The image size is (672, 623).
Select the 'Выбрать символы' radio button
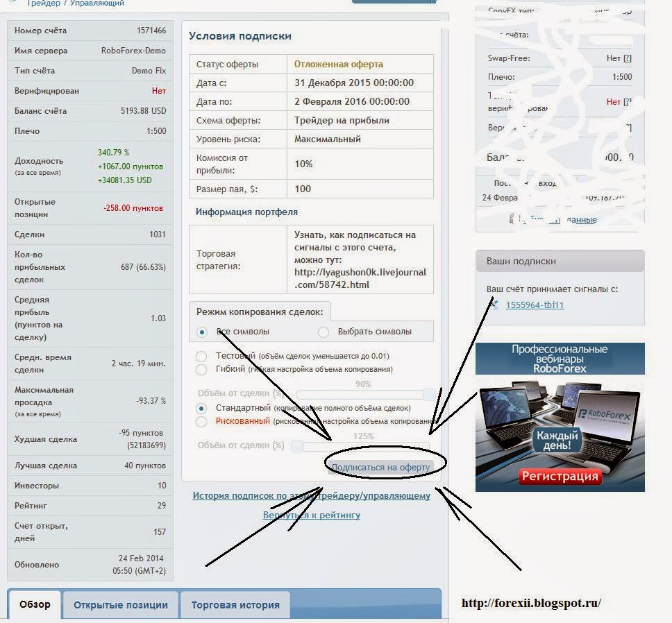324,332
